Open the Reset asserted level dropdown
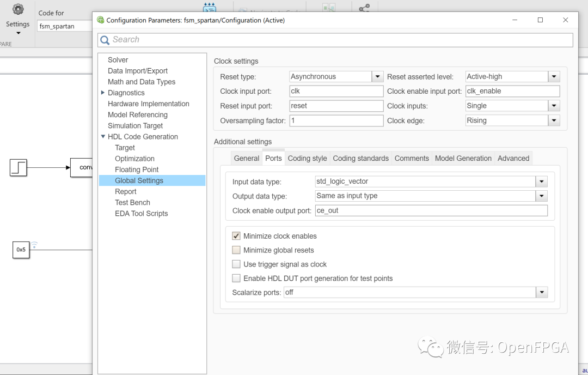 point(554,76)
